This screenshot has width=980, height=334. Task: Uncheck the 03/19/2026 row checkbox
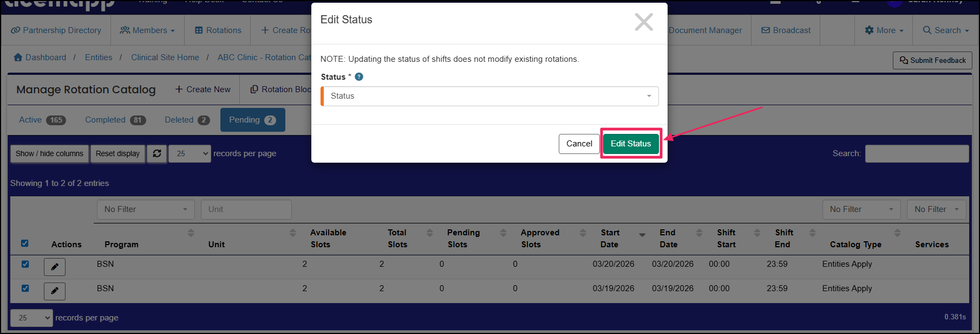click(25, 288)
